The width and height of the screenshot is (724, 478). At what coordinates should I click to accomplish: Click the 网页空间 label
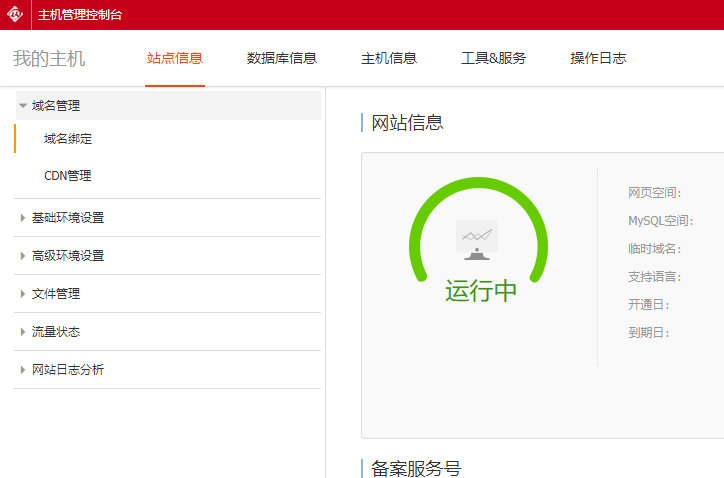coord(654,193)
